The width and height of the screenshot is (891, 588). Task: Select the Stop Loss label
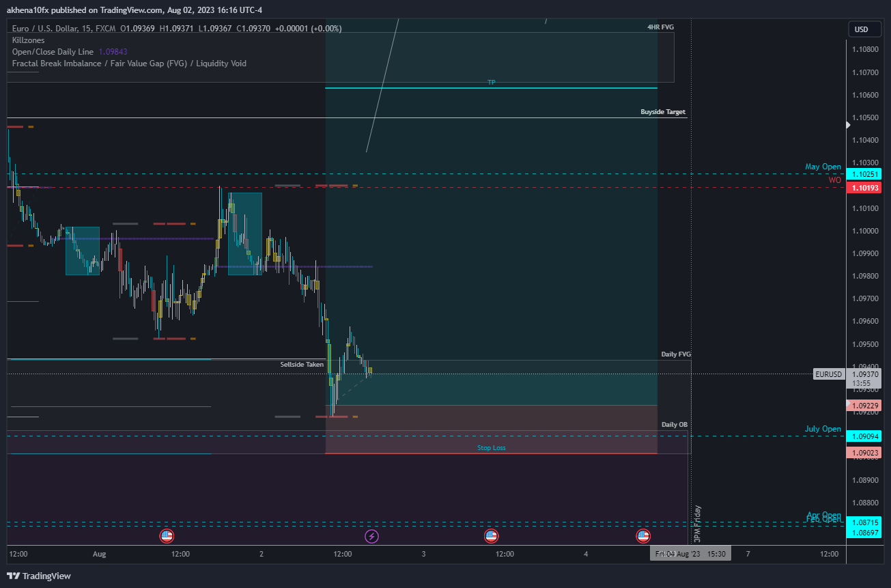[x=492, y=448]
